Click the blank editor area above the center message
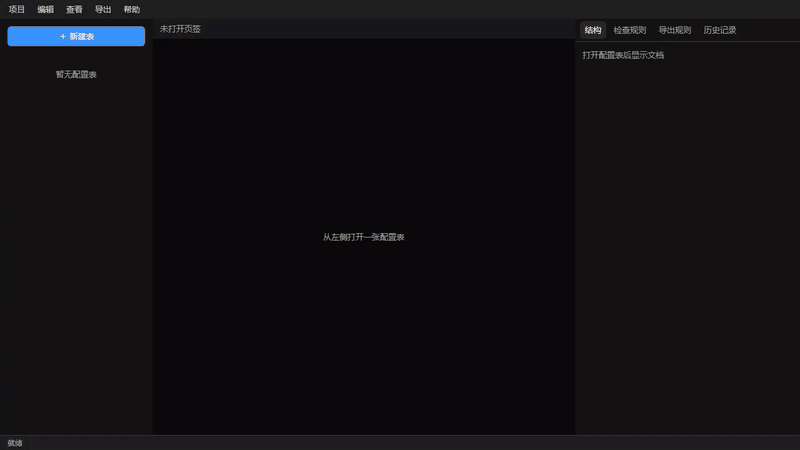 363,133
